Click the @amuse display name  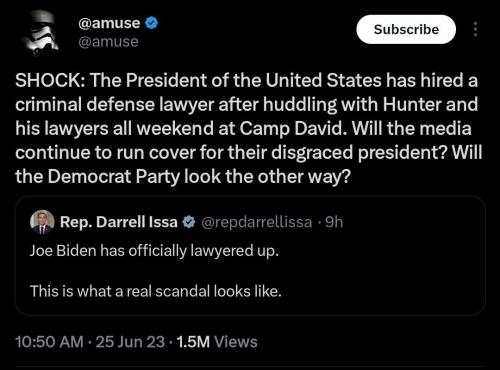[109, 23]
